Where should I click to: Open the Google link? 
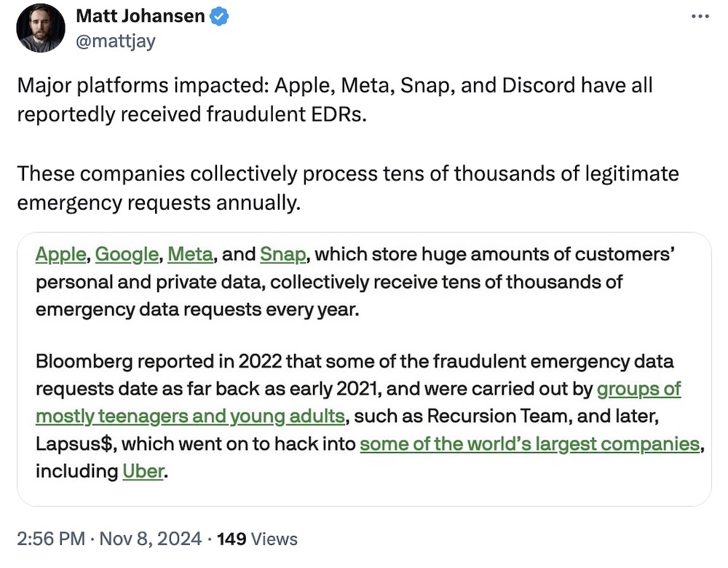click(x=127, y=254)
